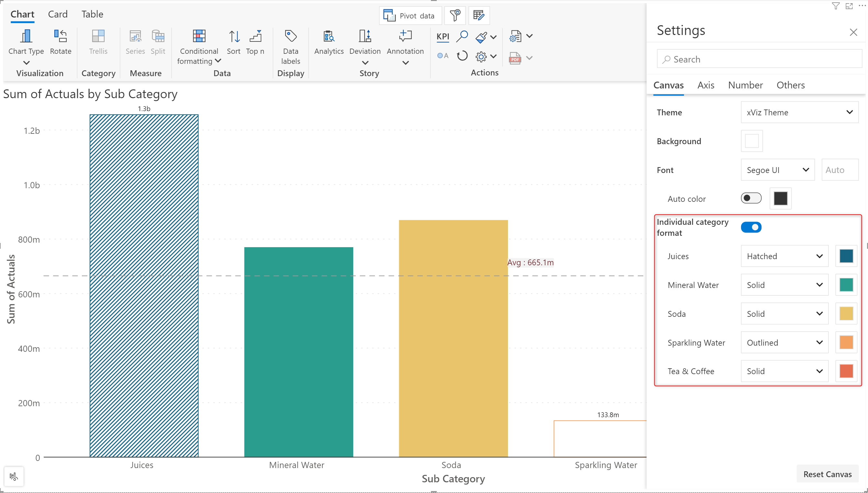
Task: Open the Deviation tool
Action: pyautogui.click(x=365, y=47)
